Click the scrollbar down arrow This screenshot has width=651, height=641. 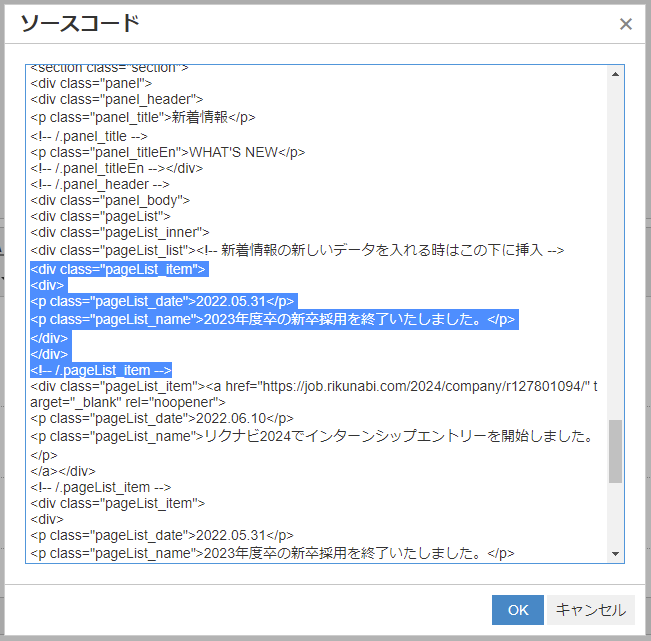[x=615, y=554]
